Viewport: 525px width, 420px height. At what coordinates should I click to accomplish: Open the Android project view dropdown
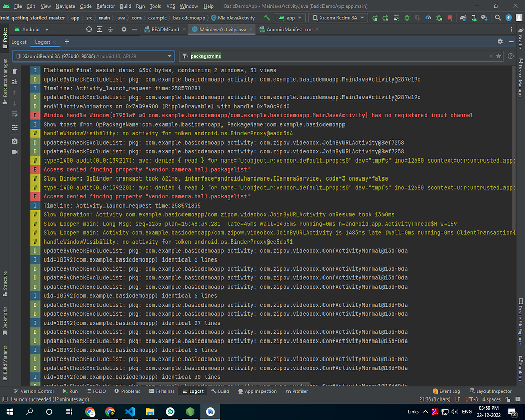[x=32, y=29]
